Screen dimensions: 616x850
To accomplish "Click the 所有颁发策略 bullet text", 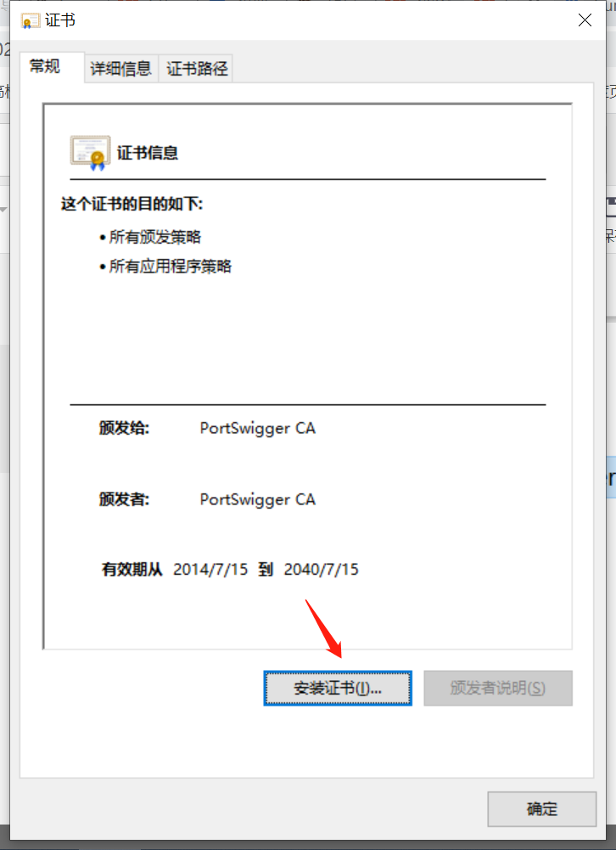I will [155, 237].
